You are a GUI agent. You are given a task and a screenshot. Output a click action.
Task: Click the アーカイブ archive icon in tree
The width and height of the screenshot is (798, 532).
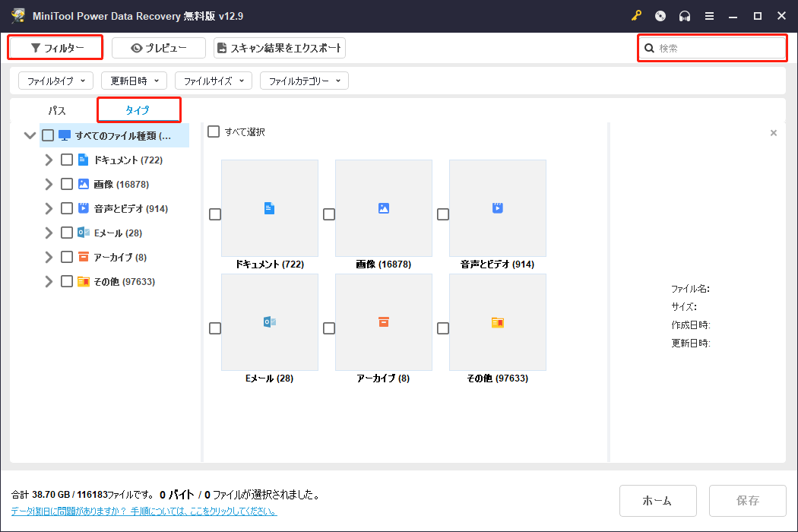click(x=84, y=257)
